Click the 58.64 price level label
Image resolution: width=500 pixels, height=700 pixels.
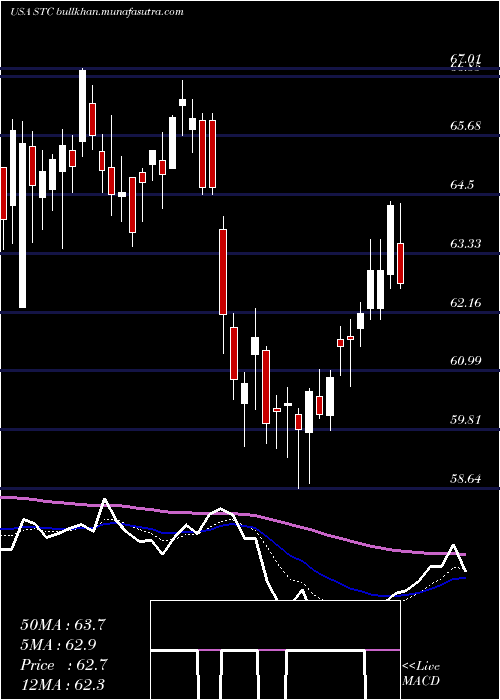point(466,479)
